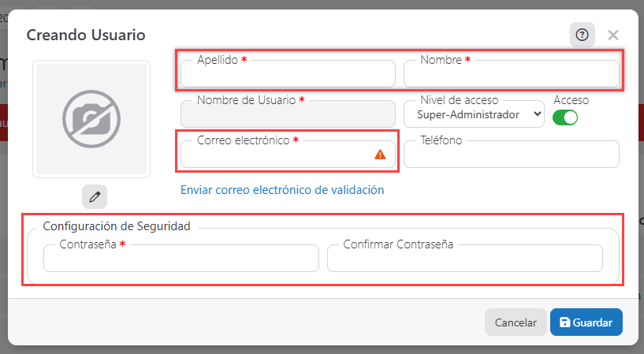Viewport: 644px width, 354px height.
Task: Focus the Apellido input field
Action: tap(288, 75)
